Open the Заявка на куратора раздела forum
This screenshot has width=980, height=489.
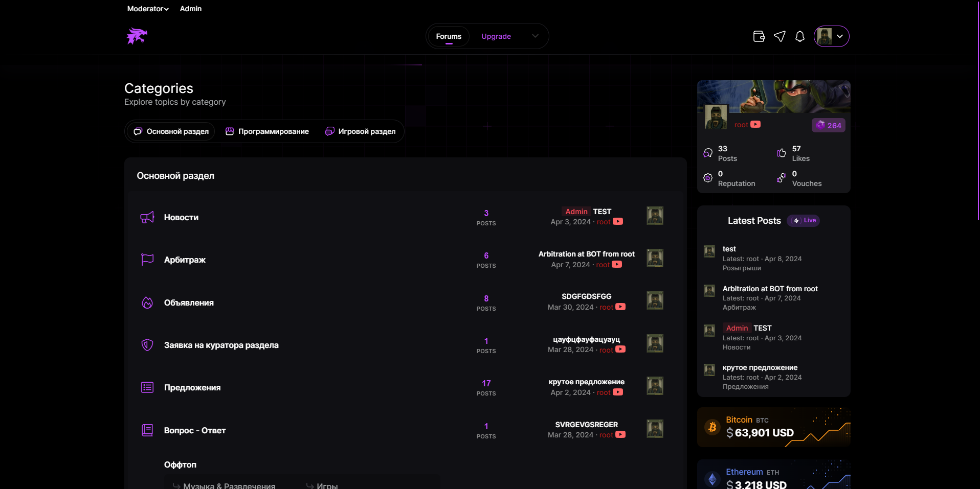tap(221, 345)
